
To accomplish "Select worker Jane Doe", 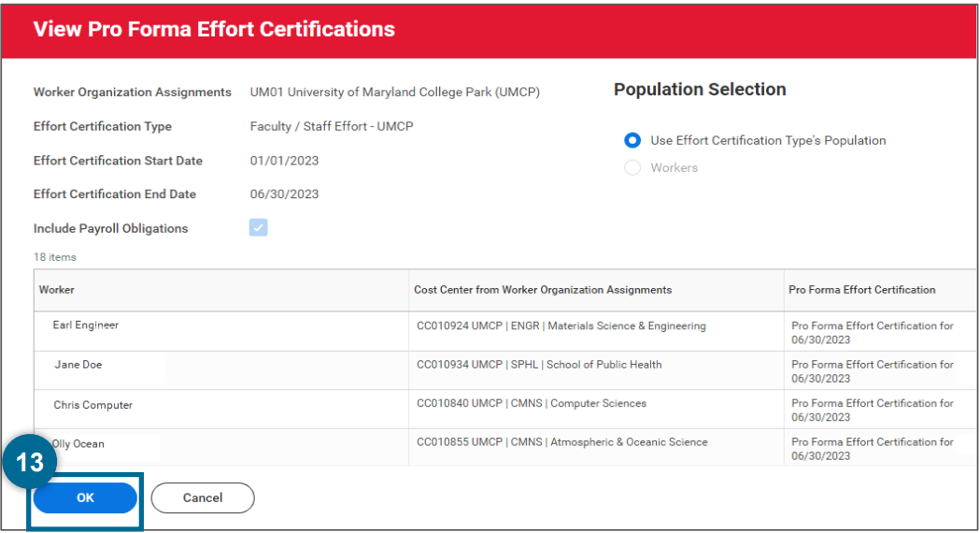I will pos(78,365).
